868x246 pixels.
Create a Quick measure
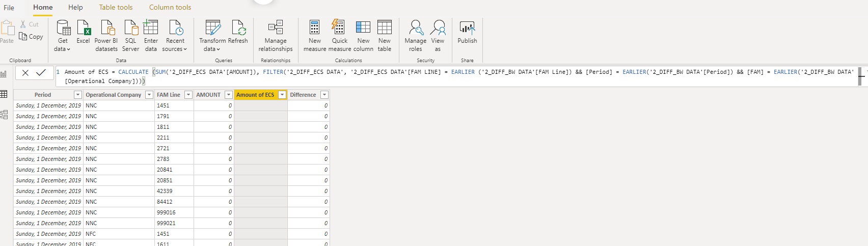point(339,36)
